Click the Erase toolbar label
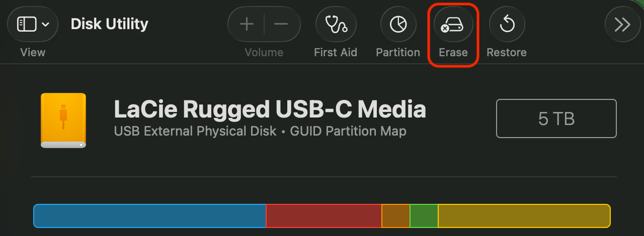Screen dimensions: 644x236 453,52
